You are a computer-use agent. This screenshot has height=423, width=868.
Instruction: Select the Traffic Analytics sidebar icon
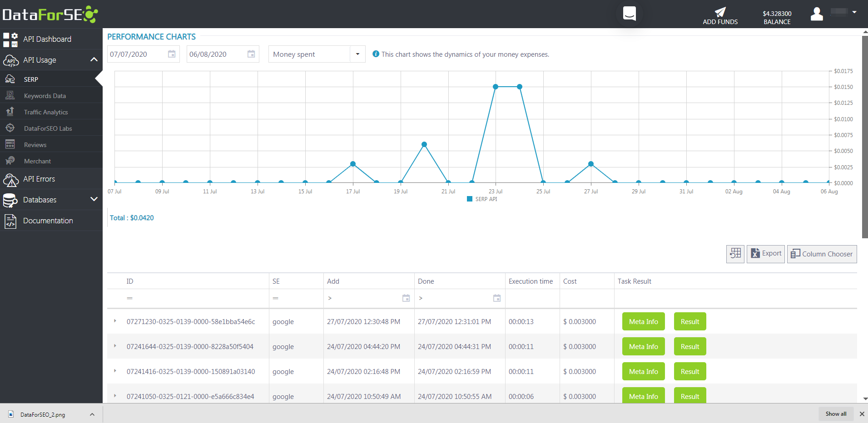pos(10,112)
